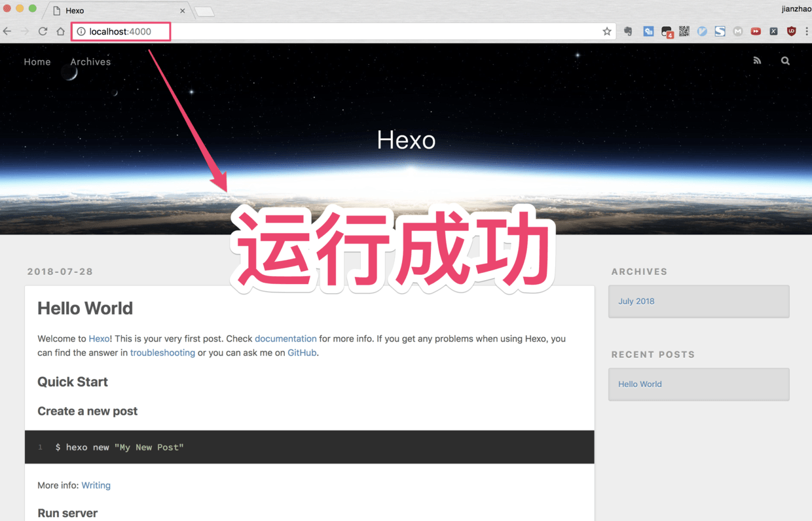
Task: View site info icon beside localhost:4000
Action: tap(81, 31)
